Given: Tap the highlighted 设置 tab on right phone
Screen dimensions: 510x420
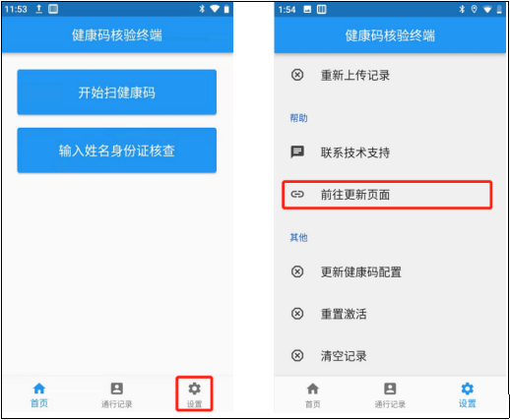Looking at the screenshot, I should [468, 394].
